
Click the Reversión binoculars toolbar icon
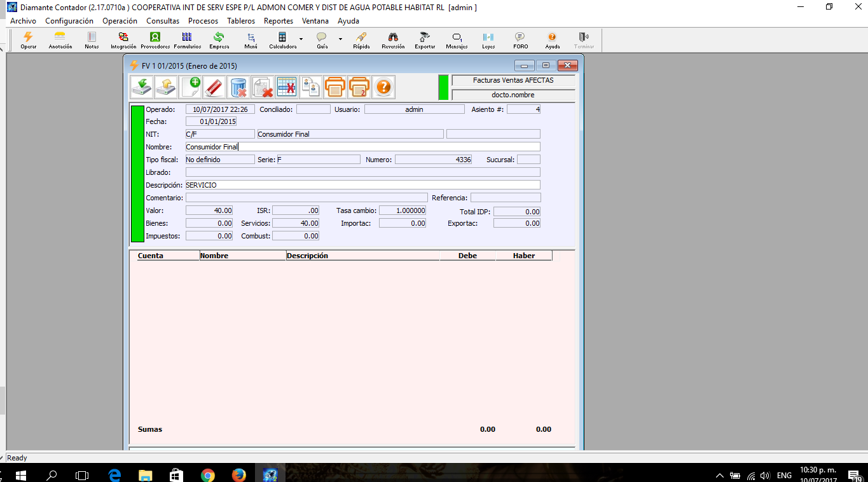tap(393, 41)
